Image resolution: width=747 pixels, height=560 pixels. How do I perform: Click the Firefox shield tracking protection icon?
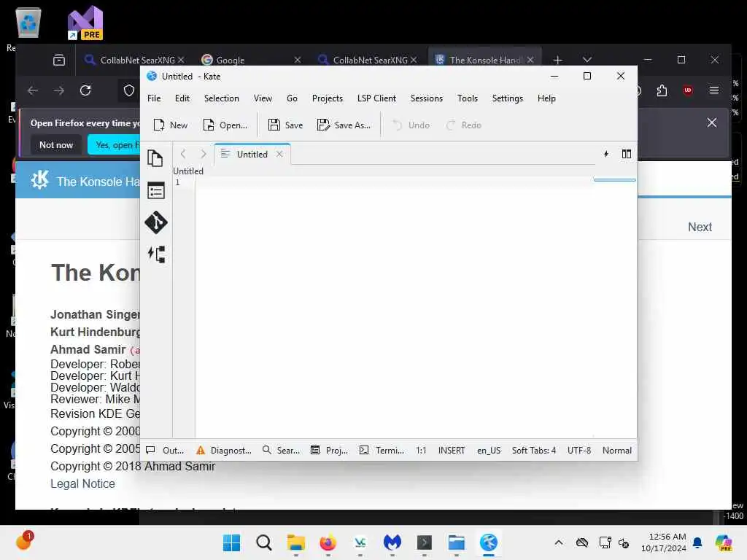click(x=128, y=90)
